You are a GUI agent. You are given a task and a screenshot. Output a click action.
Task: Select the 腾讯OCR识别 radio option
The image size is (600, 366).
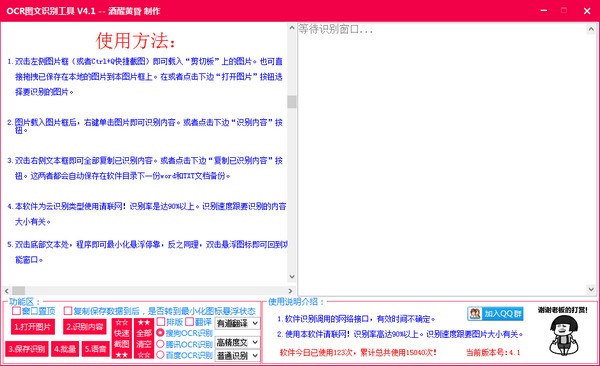coord(160,344)
